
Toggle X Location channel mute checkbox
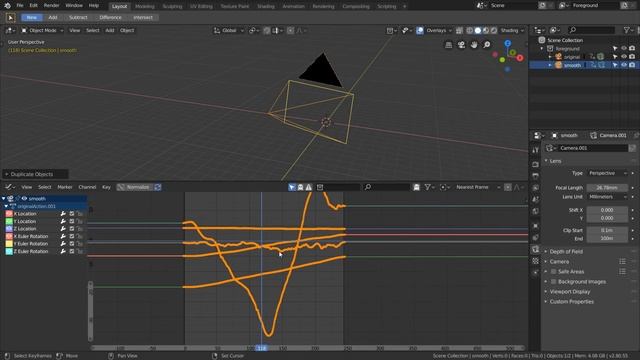(x=72, y=214)
